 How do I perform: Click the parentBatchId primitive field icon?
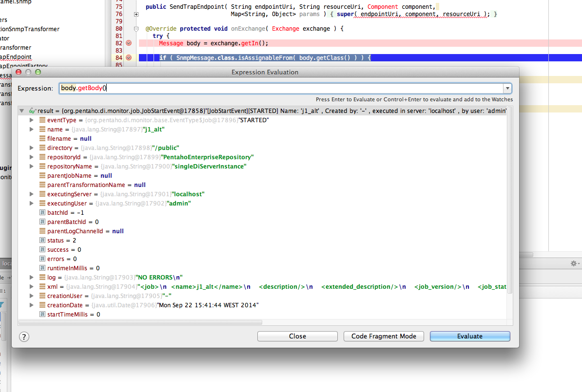[x=42, y=222]
